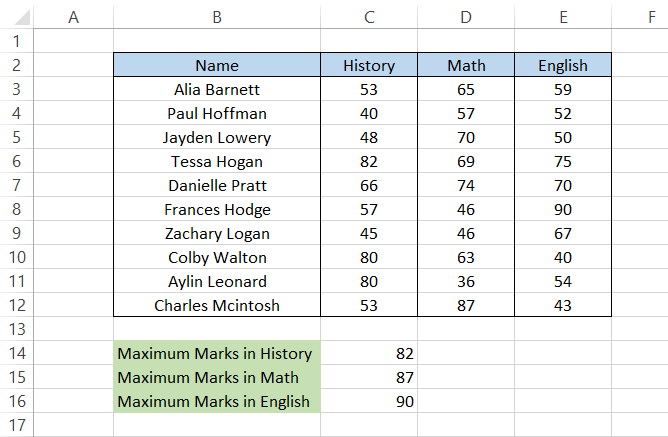Click Charles Mcintosh's Math score 87
The height and width of the screenshot is (437, 668).
[466, 305]
